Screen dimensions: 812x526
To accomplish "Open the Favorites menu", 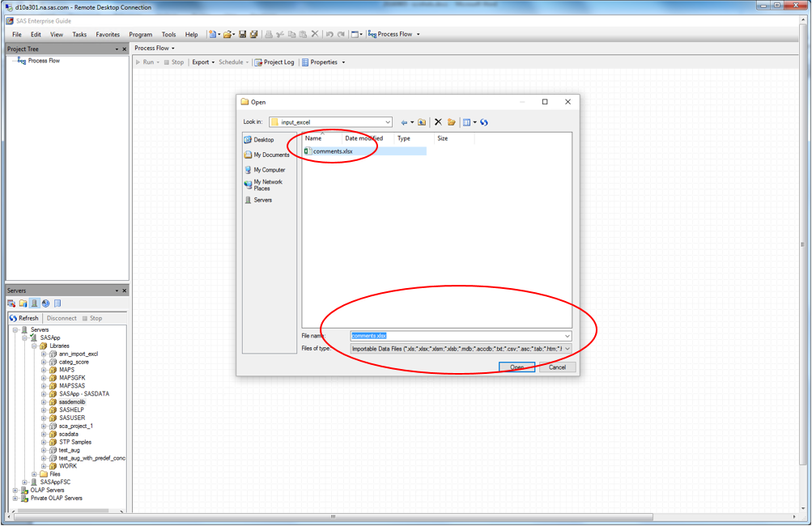I will (108, 35).
